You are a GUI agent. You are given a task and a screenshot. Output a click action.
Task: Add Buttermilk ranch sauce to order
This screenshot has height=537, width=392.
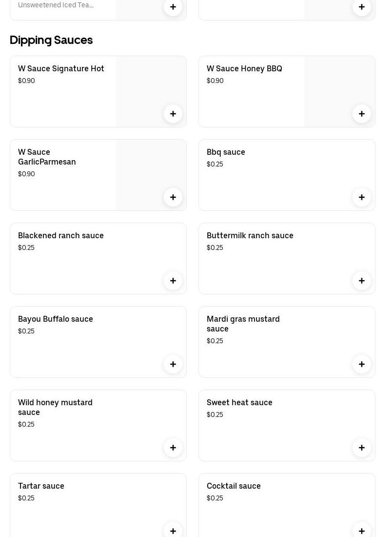coord(362,281)
